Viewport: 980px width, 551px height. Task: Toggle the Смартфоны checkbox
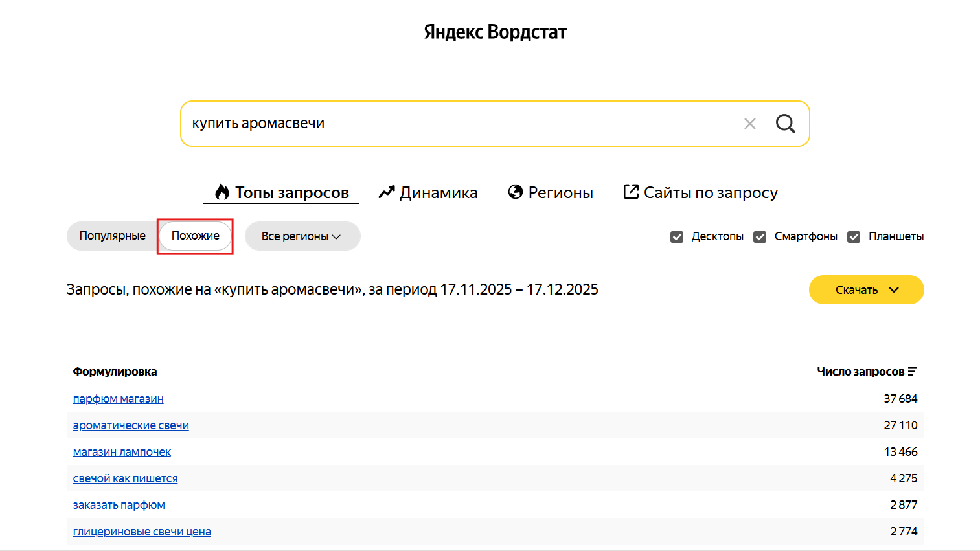pos(760,237)
